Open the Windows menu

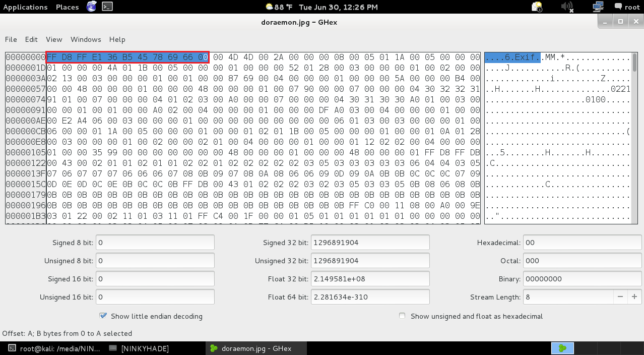(86, 39)
